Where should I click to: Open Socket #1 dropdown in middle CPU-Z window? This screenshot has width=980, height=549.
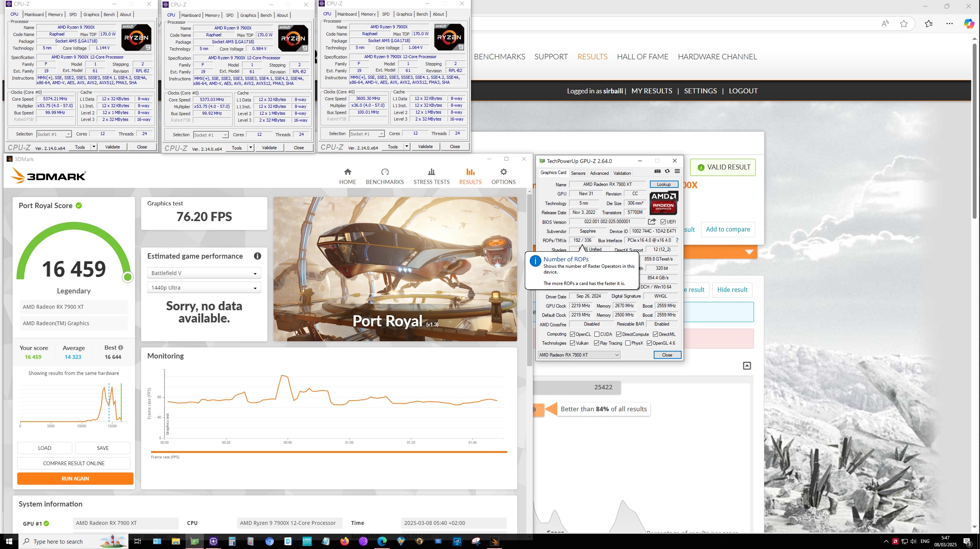pyautogui.click(x=211, y=135)
